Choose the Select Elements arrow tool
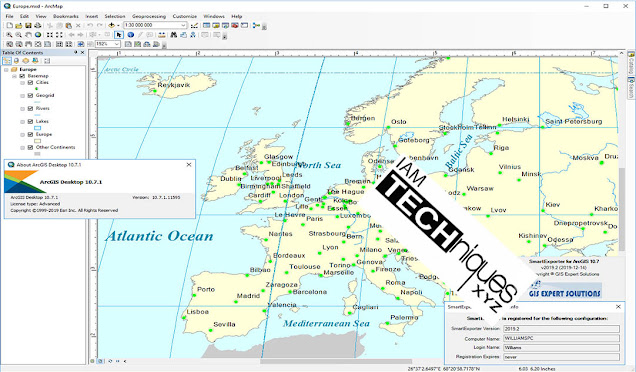This screenshot has height=372, width=636. pos(119,35)
